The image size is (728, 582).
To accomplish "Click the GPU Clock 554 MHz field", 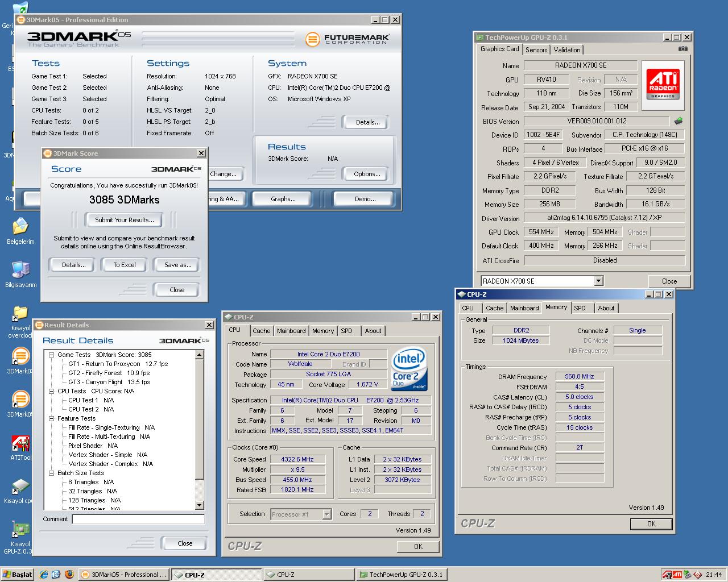I will pos(541,232).
